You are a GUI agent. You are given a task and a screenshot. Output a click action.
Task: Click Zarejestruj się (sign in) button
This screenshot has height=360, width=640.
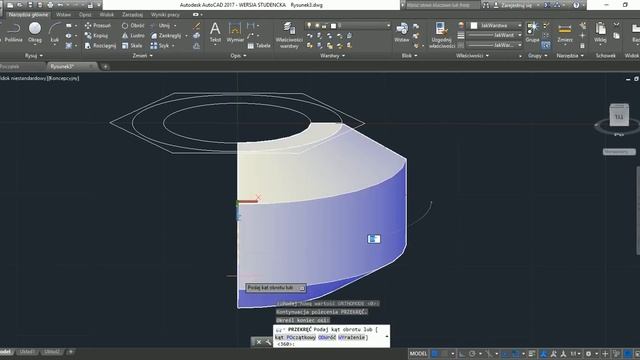(516, 5)
